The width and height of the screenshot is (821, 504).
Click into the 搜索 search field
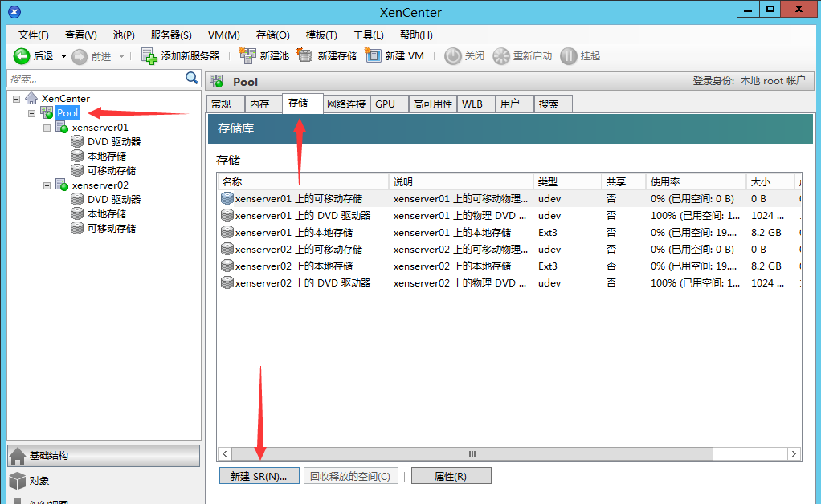pos(97,79)
